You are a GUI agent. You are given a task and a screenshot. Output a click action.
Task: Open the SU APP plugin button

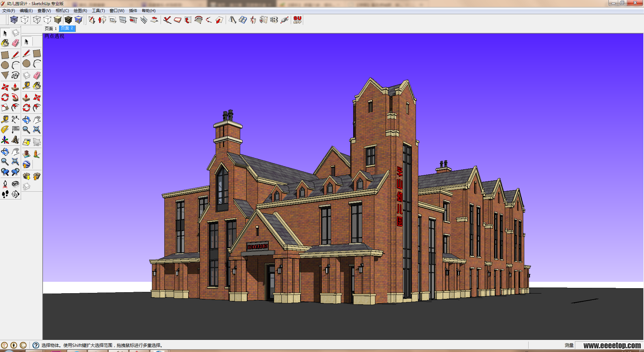tap(298, 20)
